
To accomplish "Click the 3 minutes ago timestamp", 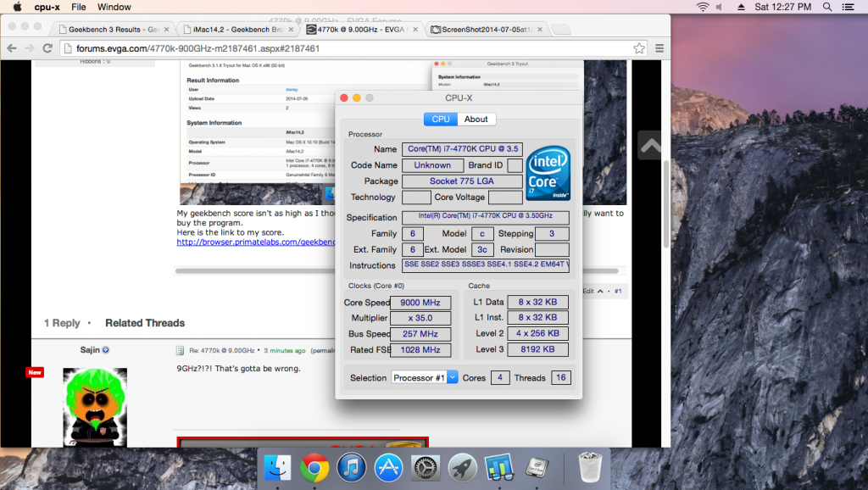I will tap(285, 350).
